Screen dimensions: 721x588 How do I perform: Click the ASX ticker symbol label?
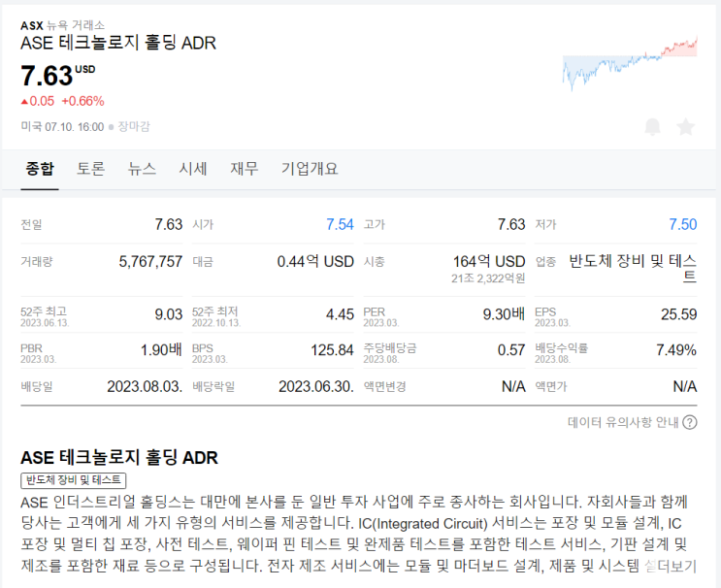pos(32,26)
